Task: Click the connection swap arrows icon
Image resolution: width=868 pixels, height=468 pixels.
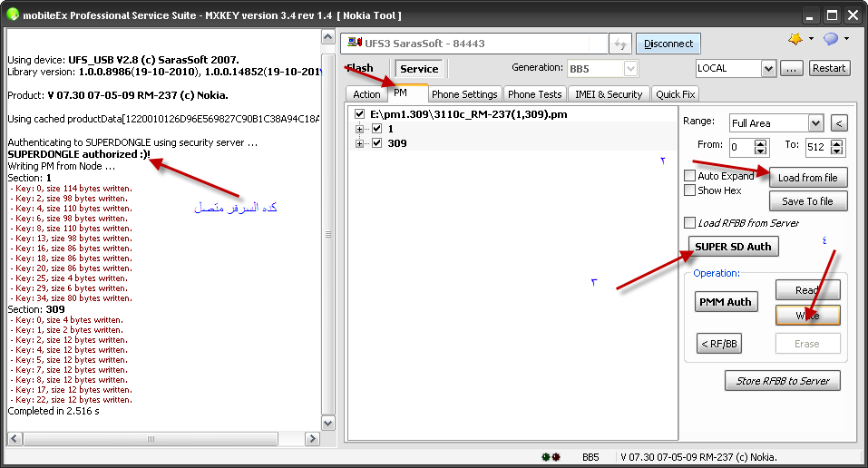Action: tap(620, 44)
